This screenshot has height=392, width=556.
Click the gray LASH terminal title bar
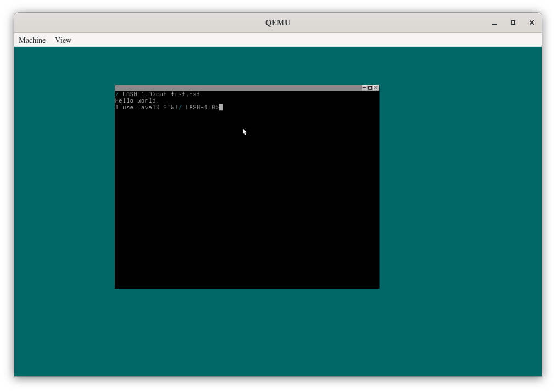coord(238,87)
